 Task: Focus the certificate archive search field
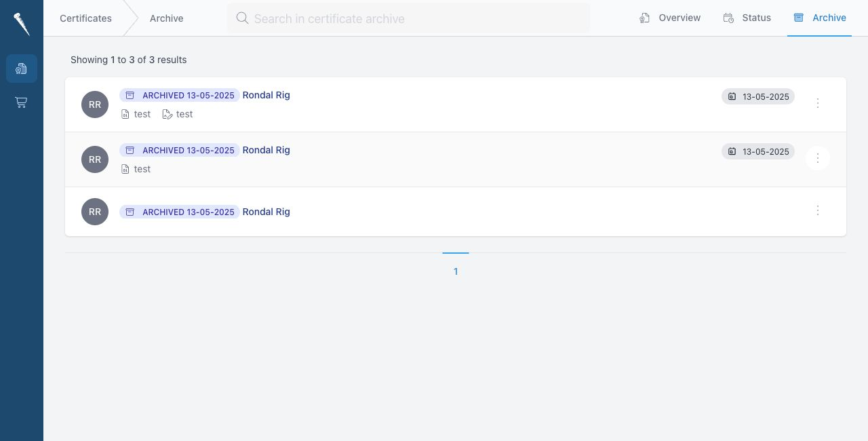(x=408, y=18)
